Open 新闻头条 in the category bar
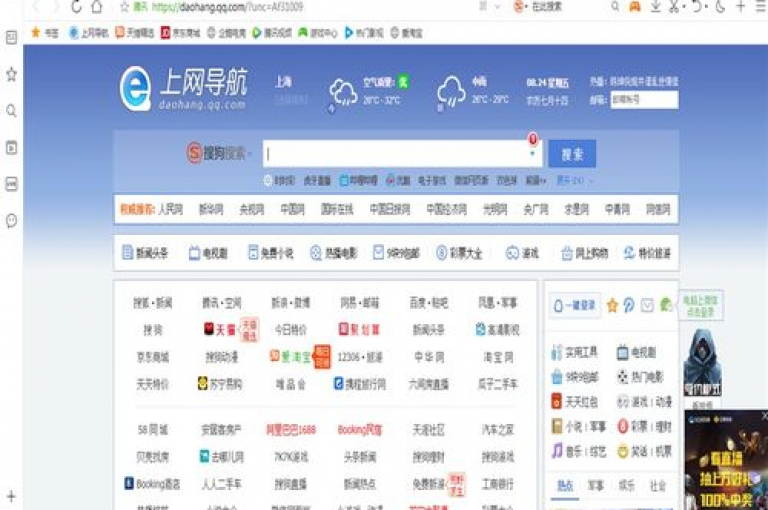 point(145,253)
